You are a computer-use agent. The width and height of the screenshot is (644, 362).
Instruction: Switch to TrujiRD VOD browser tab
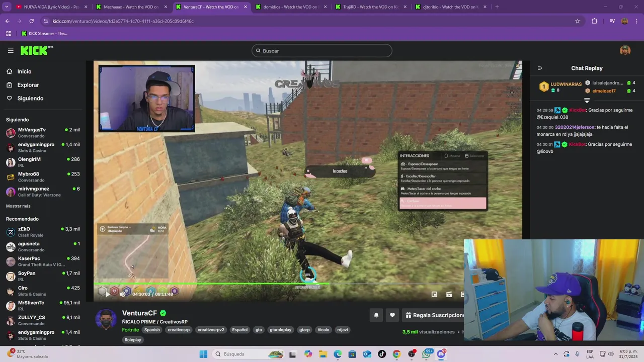[x=371, y=7]
